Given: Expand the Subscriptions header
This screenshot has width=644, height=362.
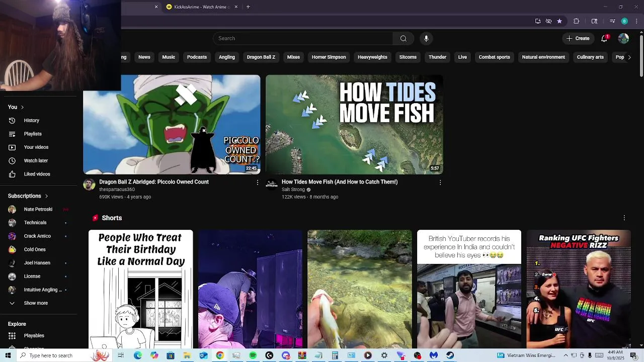Looking at the screenshot, I should [x=28, y=196].
